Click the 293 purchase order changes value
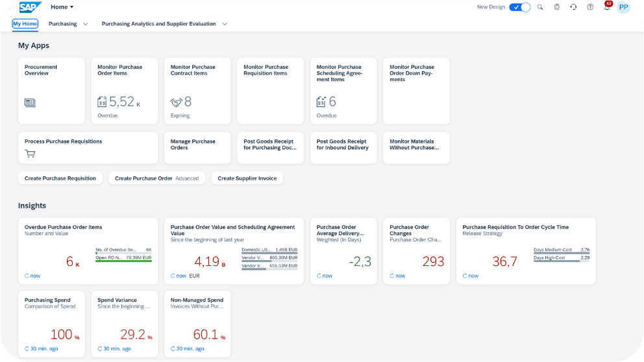Viewport: 644px width, 362px height. (x=433, y=261)
